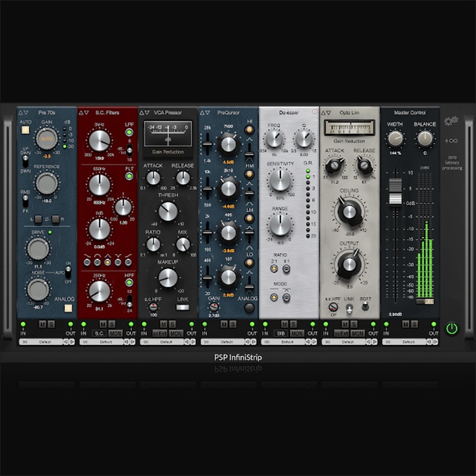Open the Default preset box under Master Control
The width and height of the screenshot is (476, 476).
(405, 342)
